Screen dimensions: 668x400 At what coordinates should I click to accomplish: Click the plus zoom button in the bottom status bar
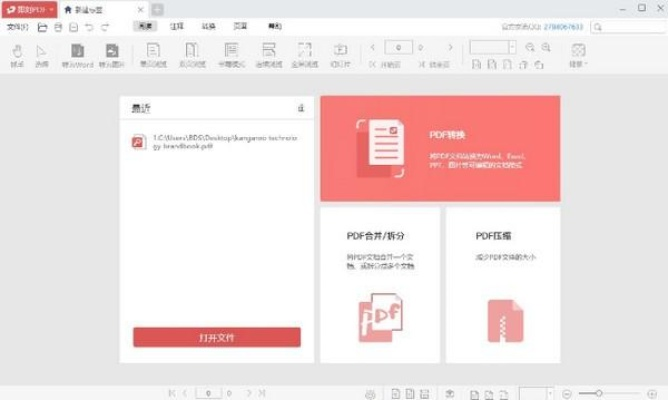coord(652,394)
